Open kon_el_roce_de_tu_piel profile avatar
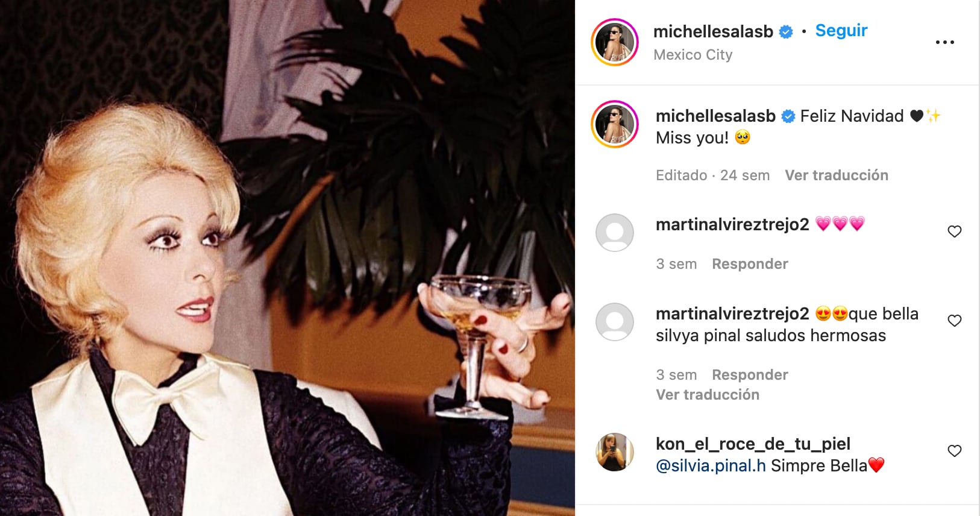This screenshot has height=516, width=980. (614, 452)
